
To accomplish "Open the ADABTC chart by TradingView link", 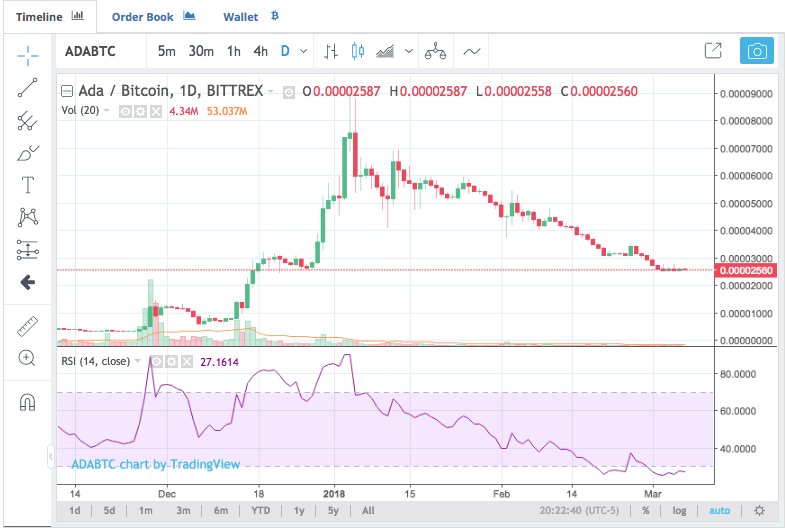I will point(155,464).
